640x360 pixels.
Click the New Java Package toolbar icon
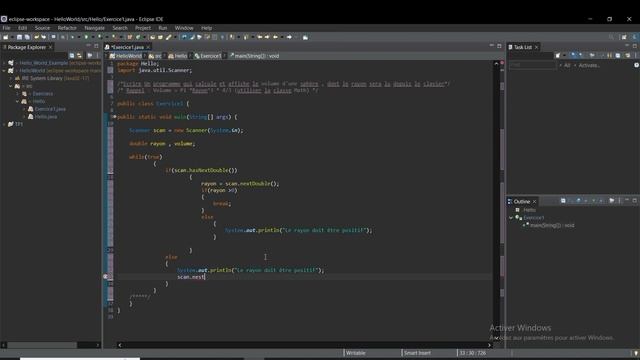click(x=130, y=37)
